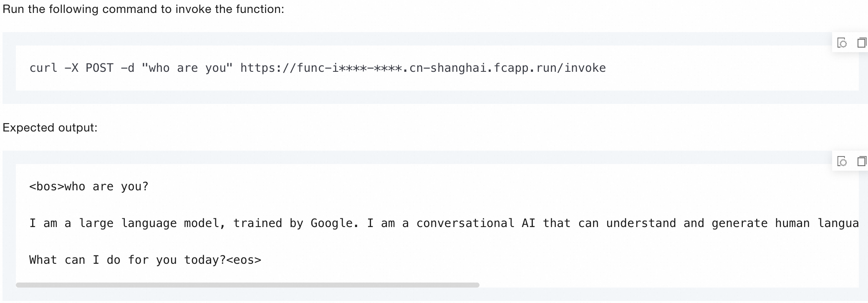Click the word "Google" in output
Viewport: 868px width, 303px height.
point(331,223)
